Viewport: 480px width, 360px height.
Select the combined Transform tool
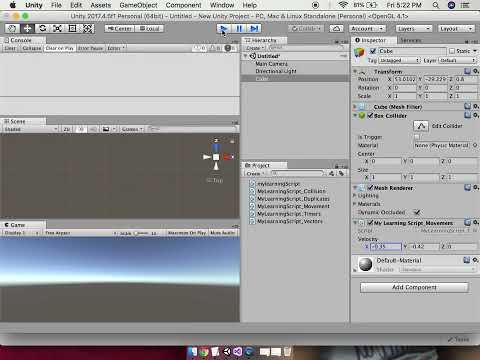[x=87, y=28]
